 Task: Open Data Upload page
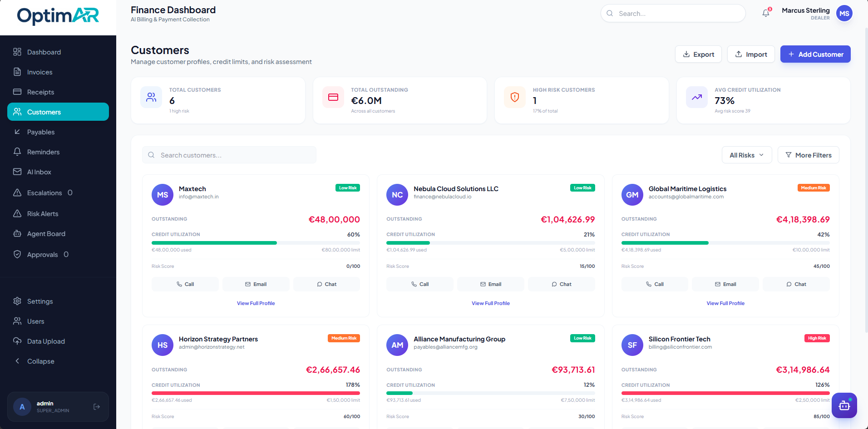pos(58,341)
